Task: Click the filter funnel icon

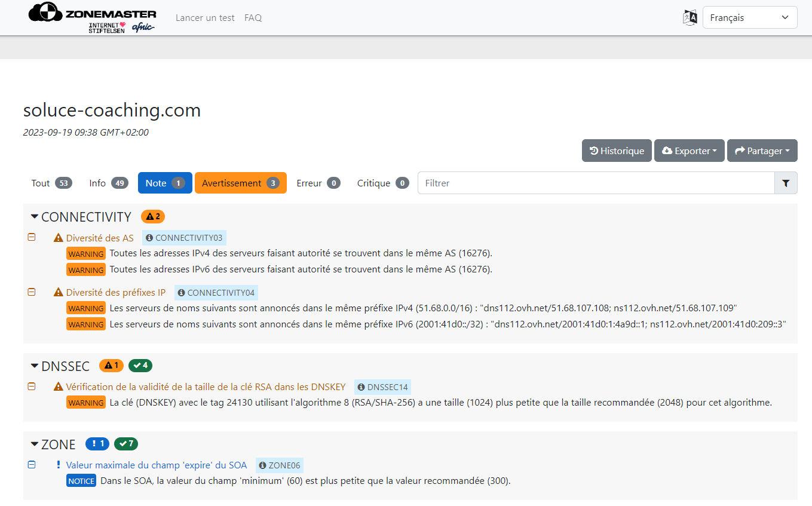Action: tap(785, 183)
